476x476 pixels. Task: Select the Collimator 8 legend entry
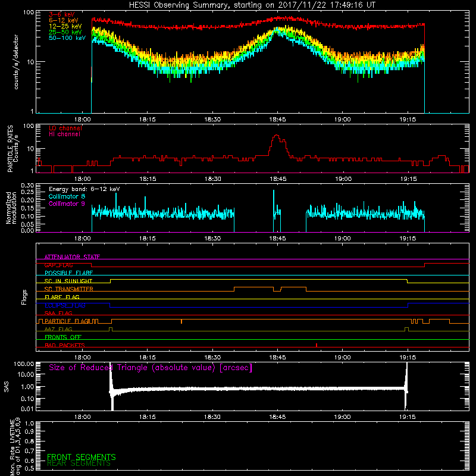[67, 196]
